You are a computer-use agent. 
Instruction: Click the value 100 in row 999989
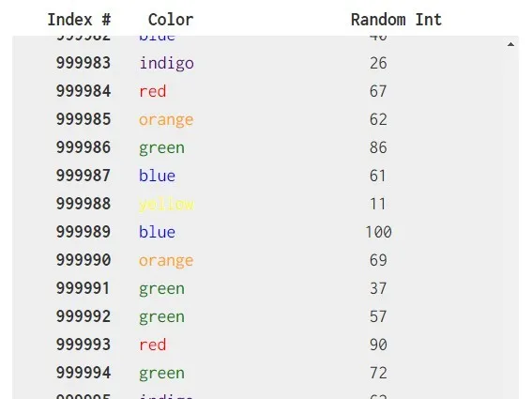378,232
